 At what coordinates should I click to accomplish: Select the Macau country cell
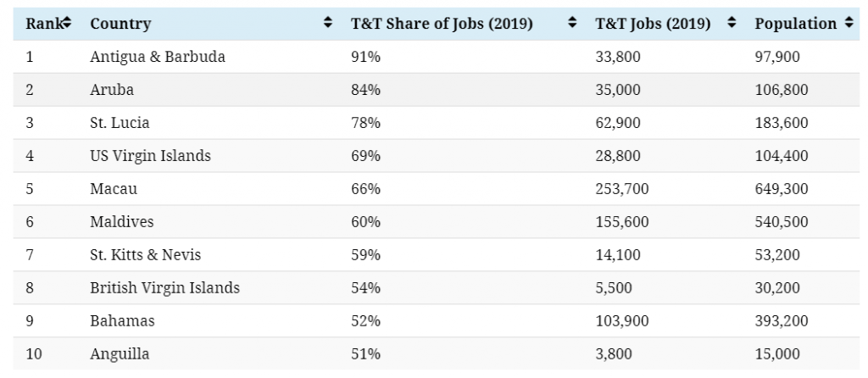click(x=114, y=189)
